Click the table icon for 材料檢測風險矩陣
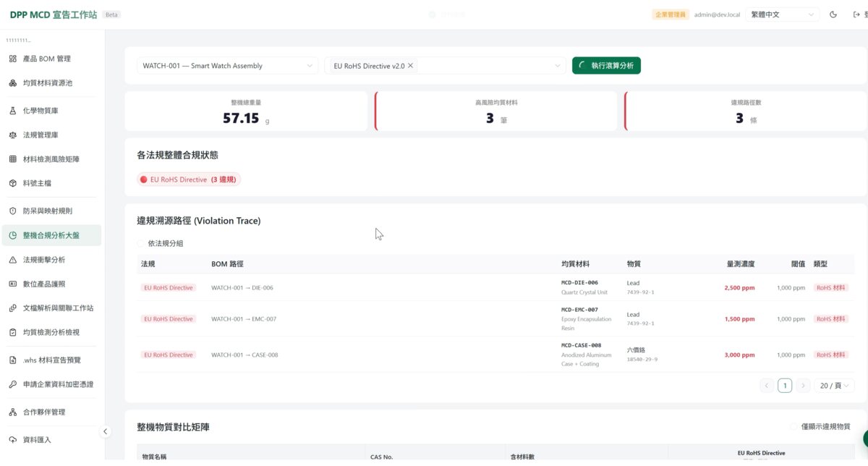This screenshot has width=868, height=466. pos(13,159)
